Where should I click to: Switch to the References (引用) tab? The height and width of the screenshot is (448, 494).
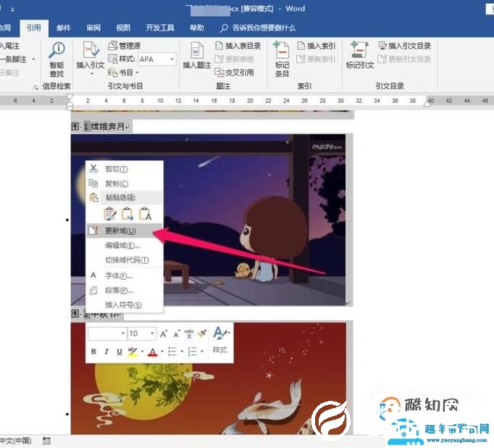tap(34, 28)
